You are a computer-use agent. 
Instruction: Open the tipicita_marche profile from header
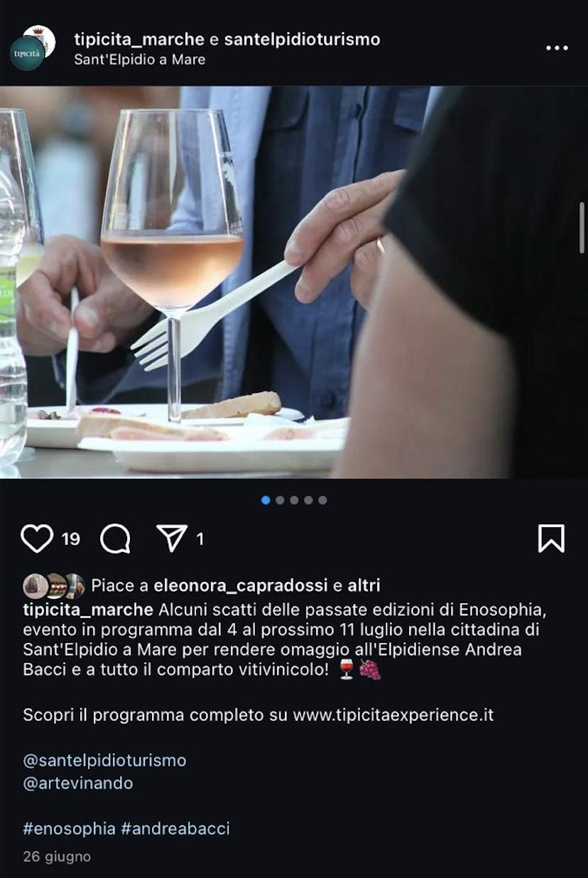pyautogui.click(x=139, y=39)
